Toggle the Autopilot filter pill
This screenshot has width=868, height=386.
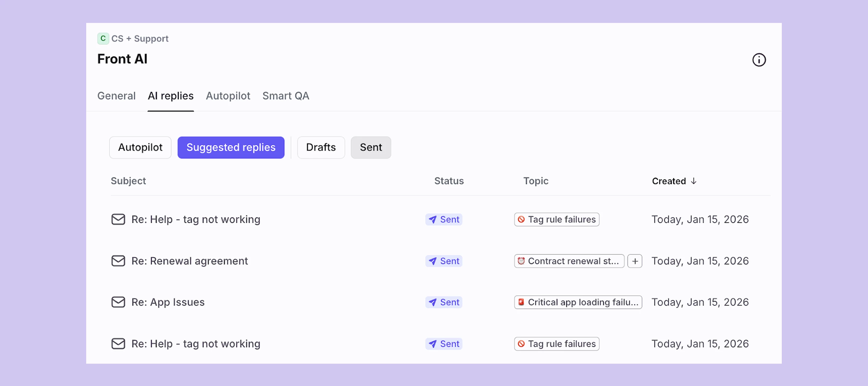coord(140,147)
